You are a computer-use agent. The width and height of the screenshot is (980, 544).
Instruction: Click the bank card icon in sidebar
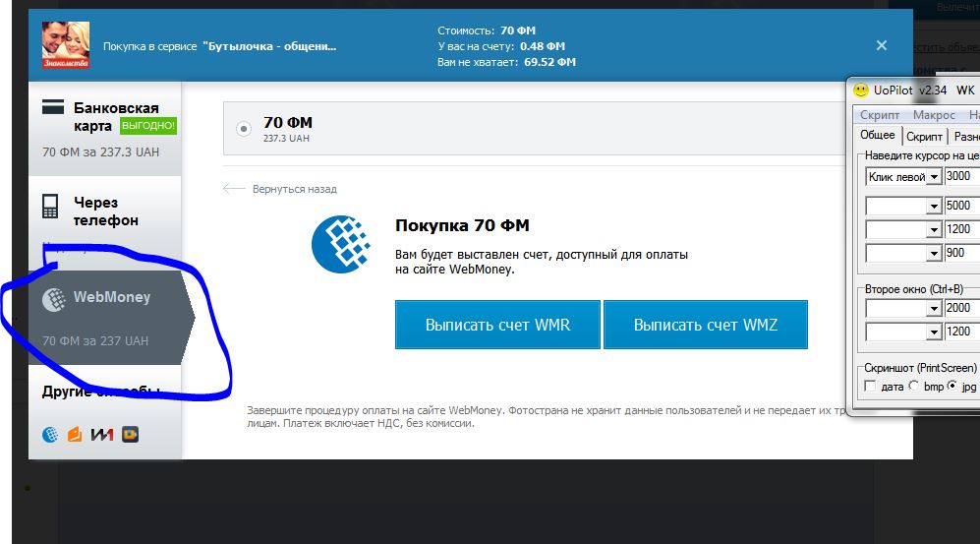click(53, 107)
